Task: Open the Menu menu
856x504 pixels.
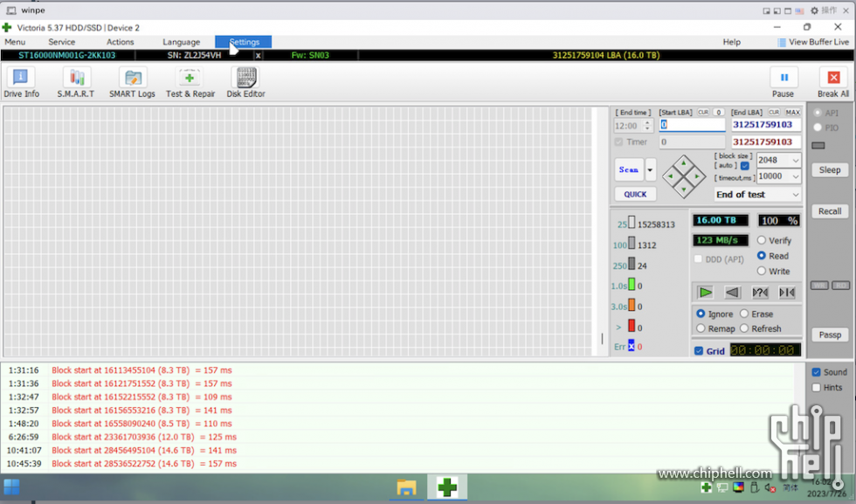Action: [15, 42]
